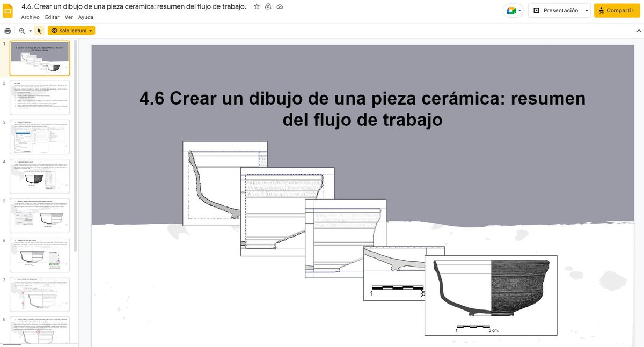Open the Editar menu
This screenshot has height=347, width=644.
point(52,17)
